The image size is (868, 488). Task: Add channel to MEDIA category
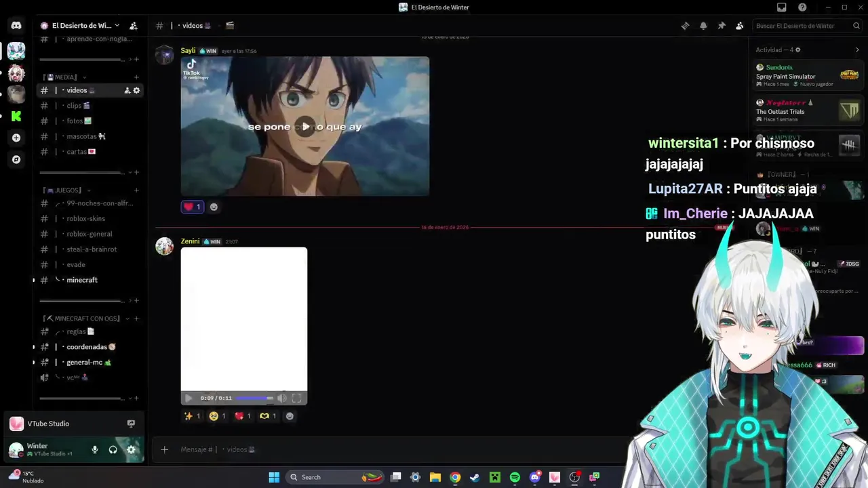tap(136, 77)
